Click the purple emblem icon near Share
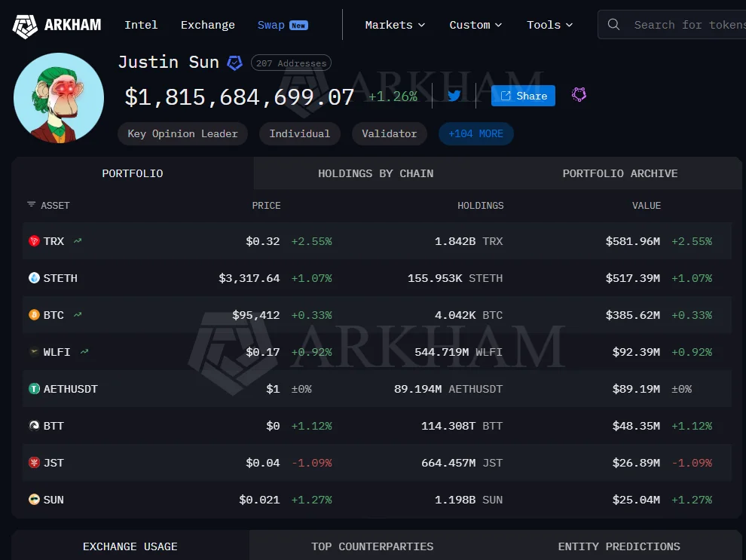This screenshot has height=560, width=746. pos(579,95)
